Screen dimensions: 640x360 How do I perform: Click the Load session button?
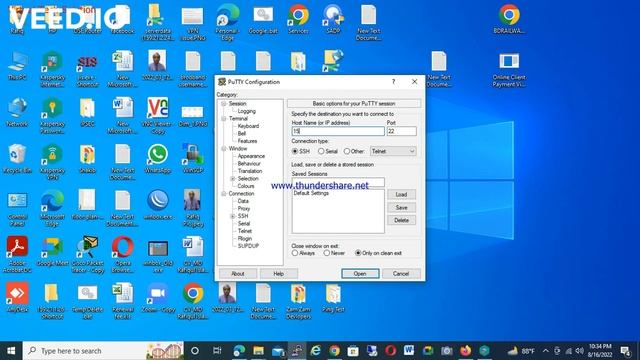tap(401, 194)
